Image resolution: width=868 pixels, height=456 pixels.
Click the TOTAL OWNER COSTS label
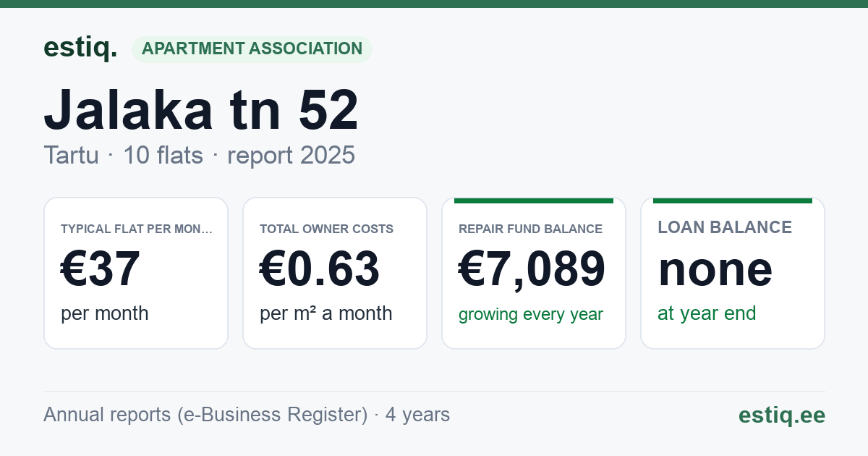(x=326, y=229)
